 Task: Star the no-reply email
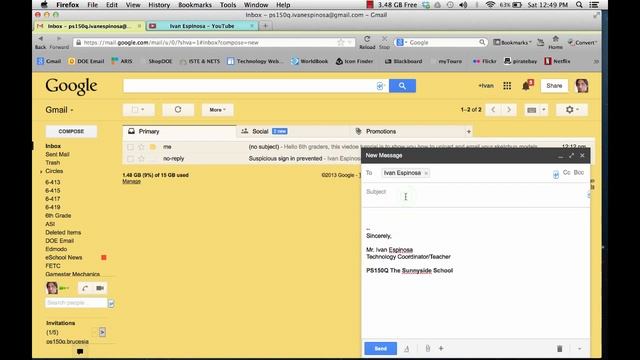(x=141, y=159)
